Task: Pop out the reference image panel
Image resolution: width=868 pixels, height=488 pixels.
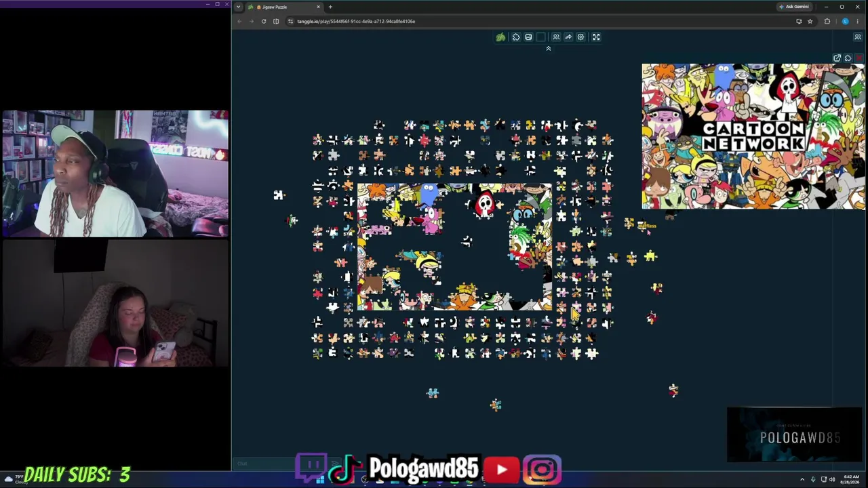Action: point(837,58)
